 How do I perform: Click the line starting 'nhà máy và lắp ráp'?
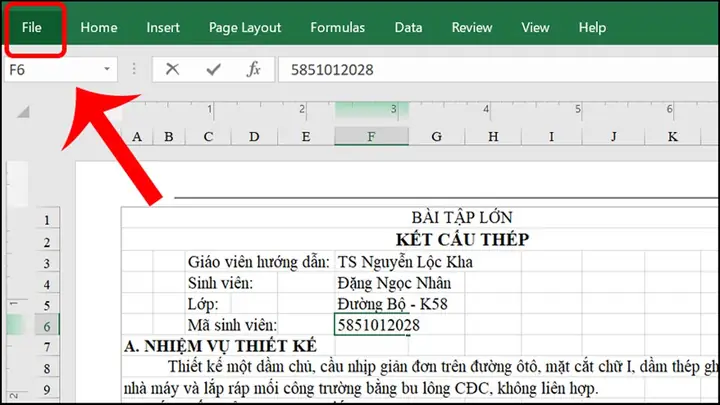point(360,388)
